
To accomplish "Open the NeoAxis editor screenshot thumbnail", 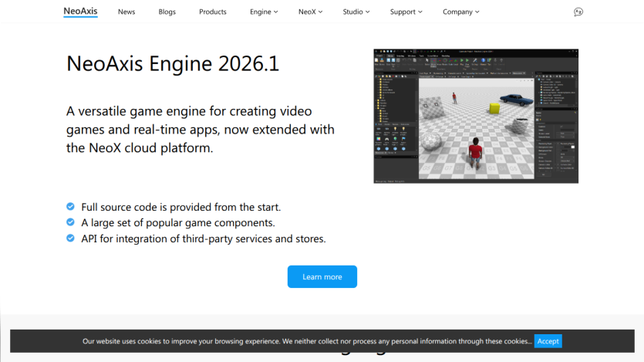I will click(476, 117).
